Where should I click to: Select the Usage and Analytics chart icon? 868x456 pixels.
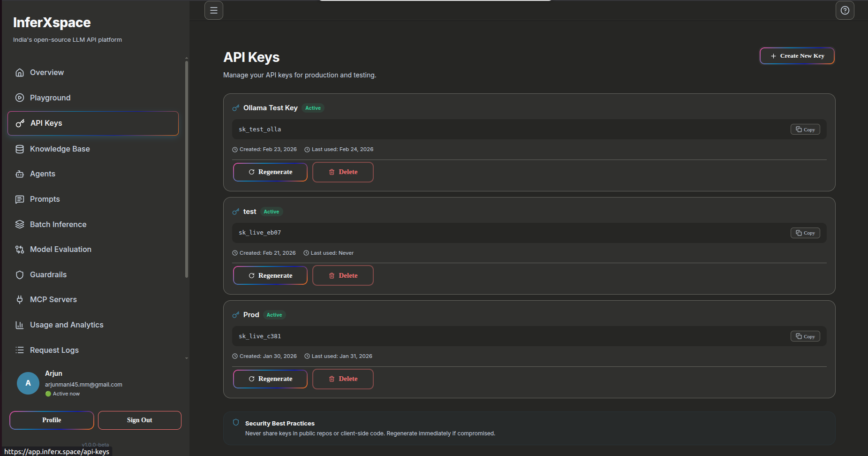click(x=19, y=325)
